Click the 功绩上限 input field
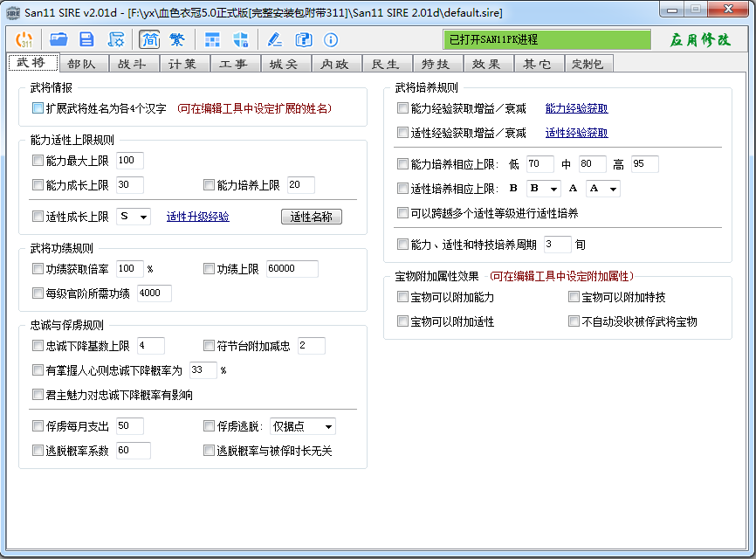 click(x=292, y=269)
